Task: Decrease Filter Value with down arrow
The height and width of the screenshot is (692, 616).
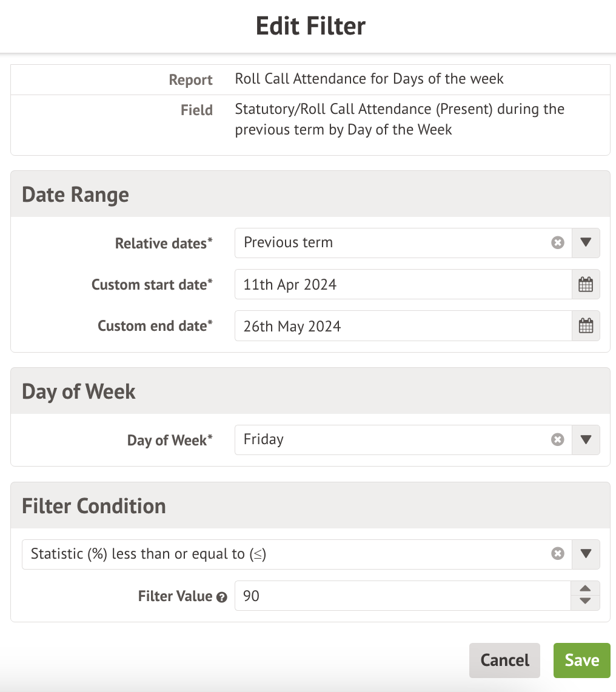Action: pyautogui.click(x=585, y=602)
